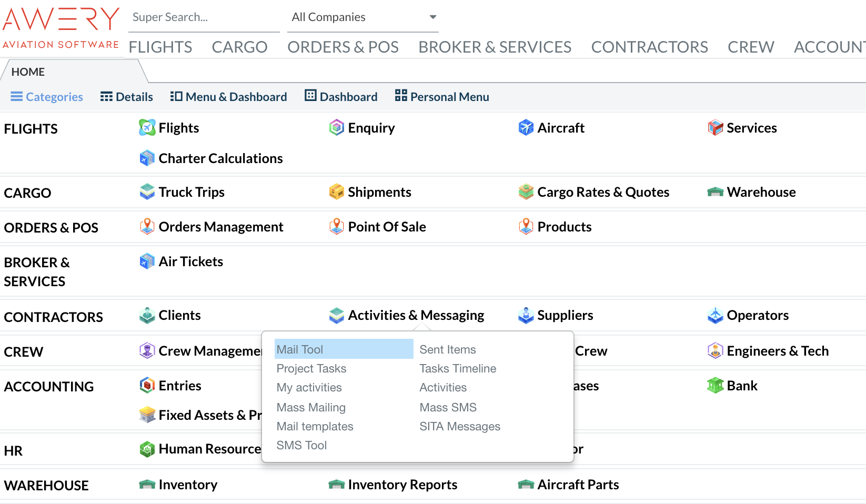The height and width of the screenshot is (504, 866).
Task: Switch to Categories view
Action: pyautogui.click(x=47, y=97)
